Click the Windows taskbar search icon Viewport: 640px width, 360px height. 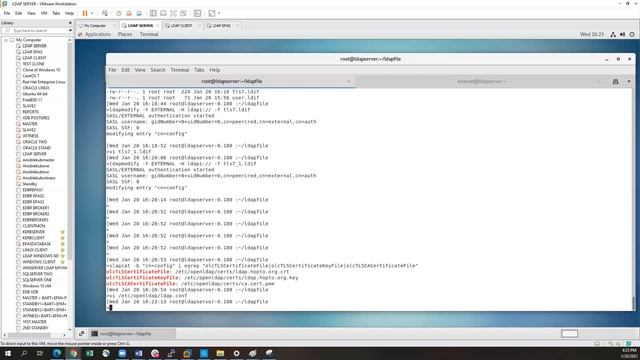click(x=24, y=353)
